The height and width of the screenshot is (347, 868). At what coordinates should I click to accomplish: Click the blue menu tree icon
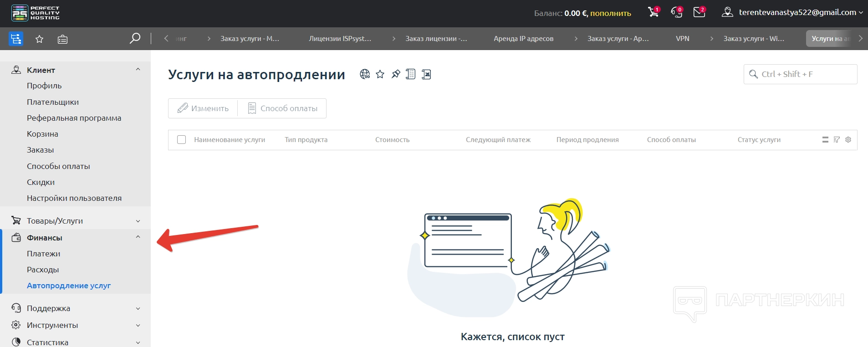pyautogui.click(x=16, y=39)
